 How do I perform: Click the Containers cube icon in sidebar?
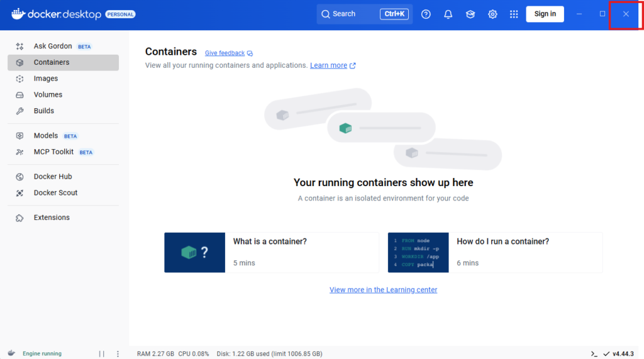tap(19, 62)
